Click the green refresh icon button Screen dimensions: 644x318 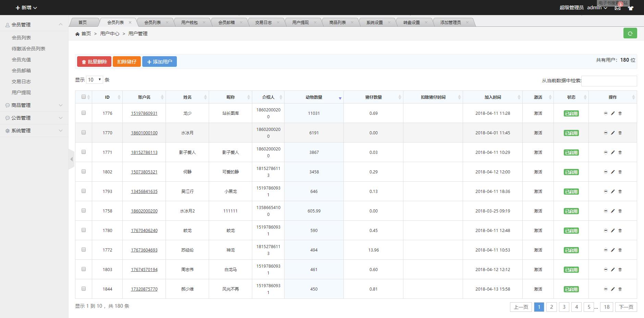630,33
